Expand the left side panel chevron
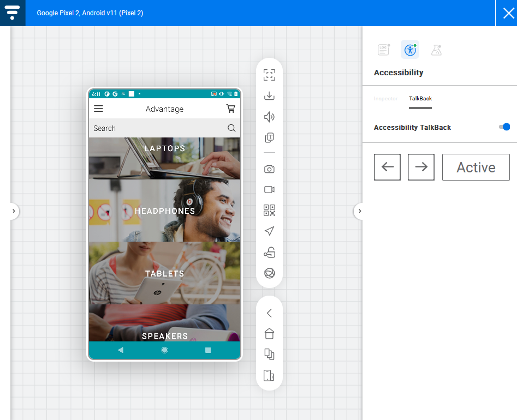517x420 pixels. tap(14, 211)
